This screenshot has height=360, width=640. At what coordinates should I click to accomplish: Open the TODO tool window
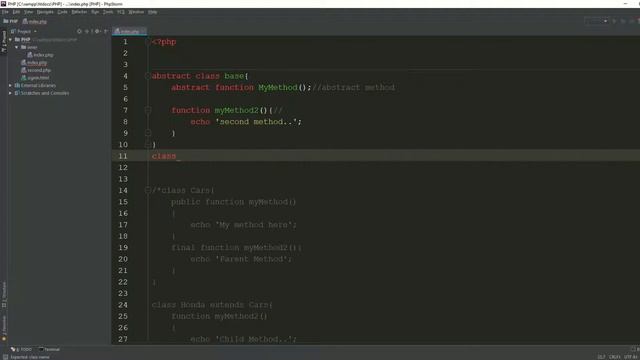[x=21, y=349]
